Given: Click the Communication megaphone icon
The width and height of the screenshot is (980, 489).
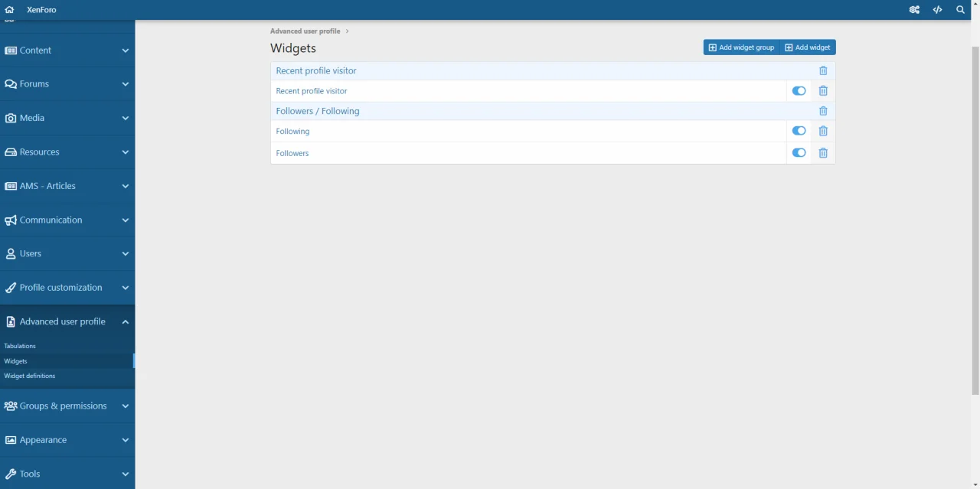Looking at the screenshot, I should pos(11,220).
